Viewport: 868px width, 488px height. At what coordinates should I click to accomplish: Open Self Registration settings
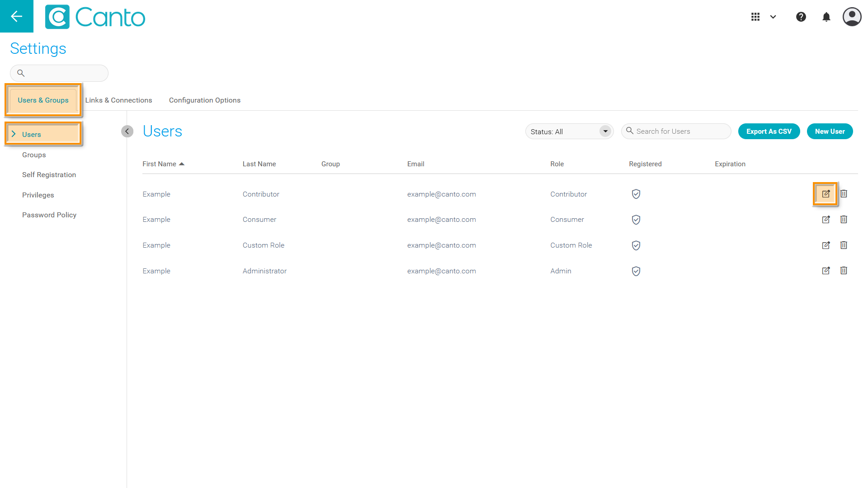point(49,175)
